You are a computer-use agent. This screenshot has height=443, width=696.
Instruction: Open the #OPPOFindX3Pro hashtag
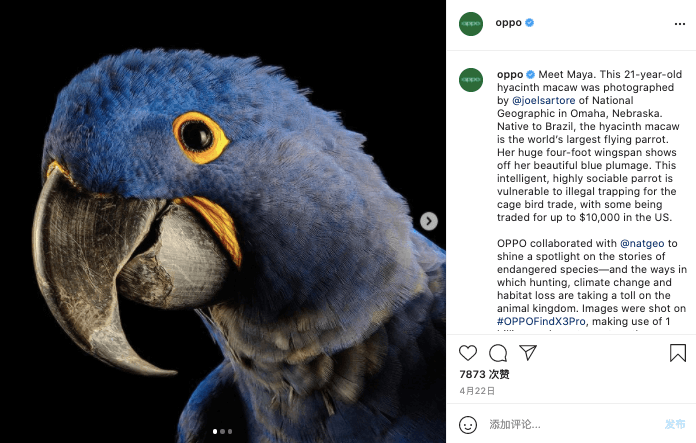point(541,321)
